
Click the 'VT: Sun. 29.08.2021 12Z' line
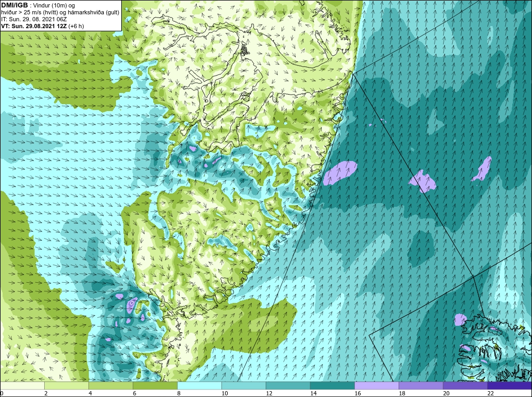(x=34, y=26)
